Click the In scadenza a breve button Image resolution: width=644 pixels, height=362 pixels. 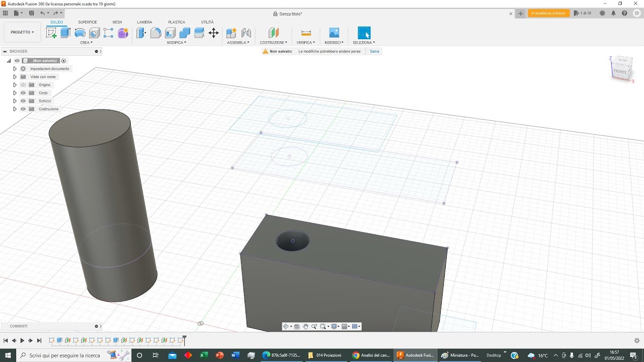(x=548, y=13)
